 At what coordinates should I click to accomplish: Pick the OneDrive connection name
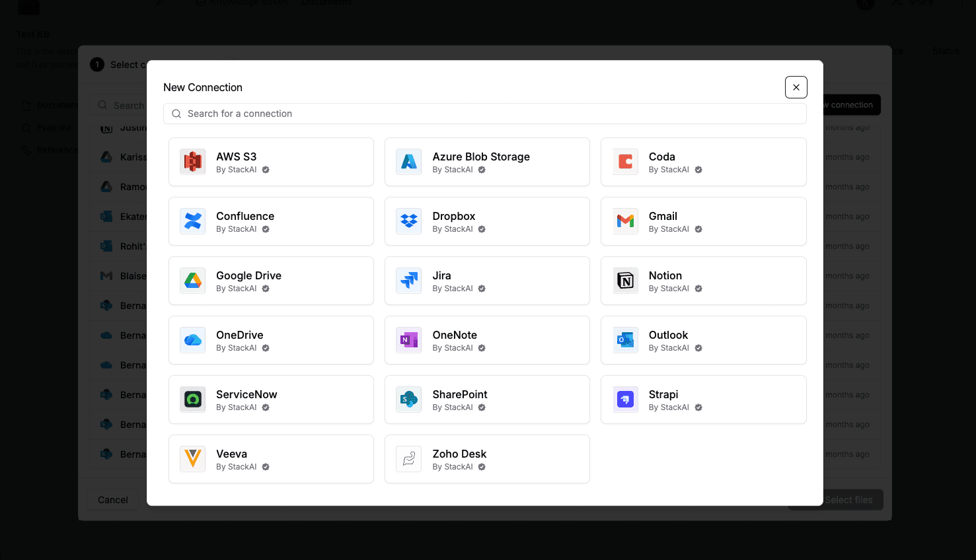click(x=240, y=335)
